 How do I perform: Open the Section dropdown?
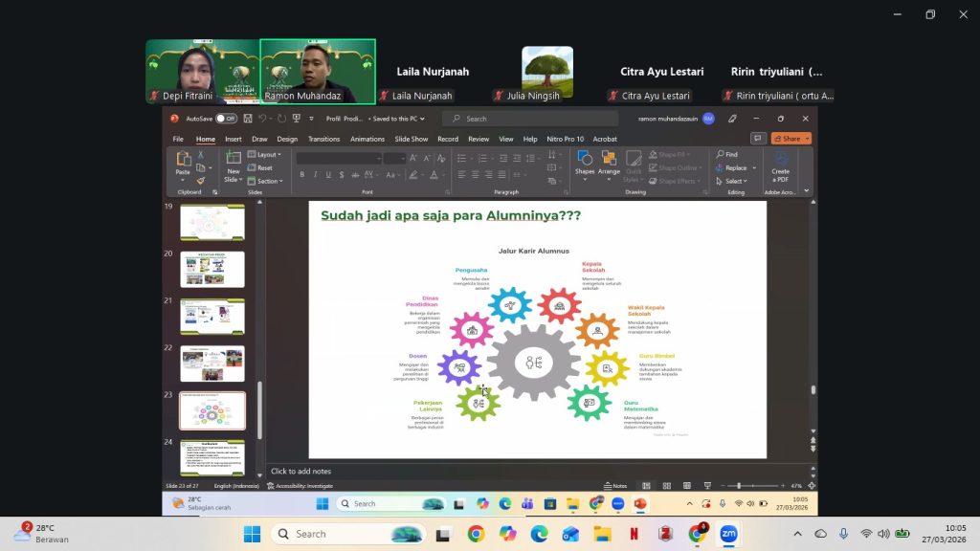pyautogui.click(x=265, y=181)
